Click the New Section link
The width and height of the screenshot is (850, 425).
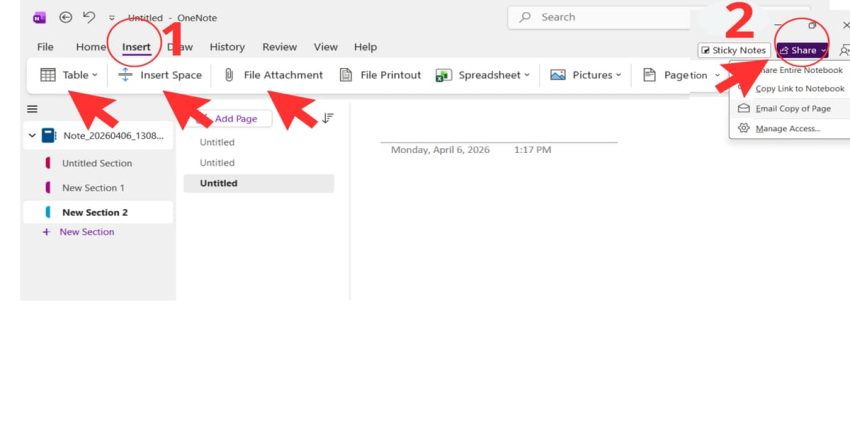(x=86, y=232)
